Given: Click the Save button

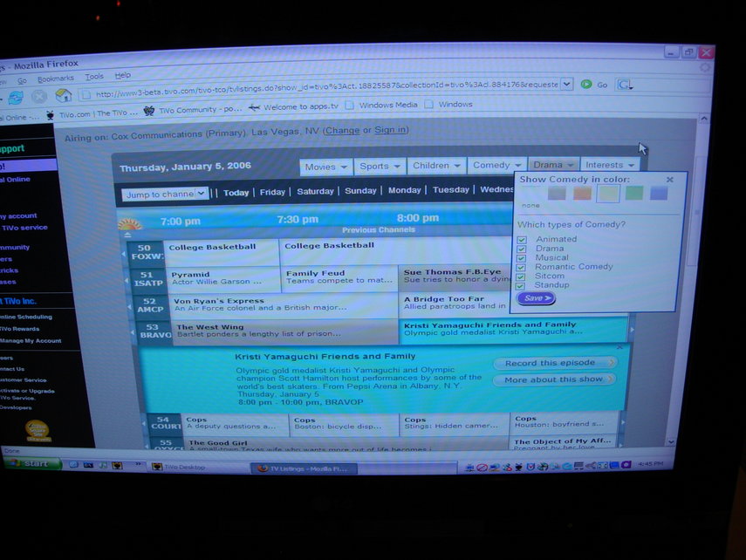Looking at the screenshot, I should [537, 298].
